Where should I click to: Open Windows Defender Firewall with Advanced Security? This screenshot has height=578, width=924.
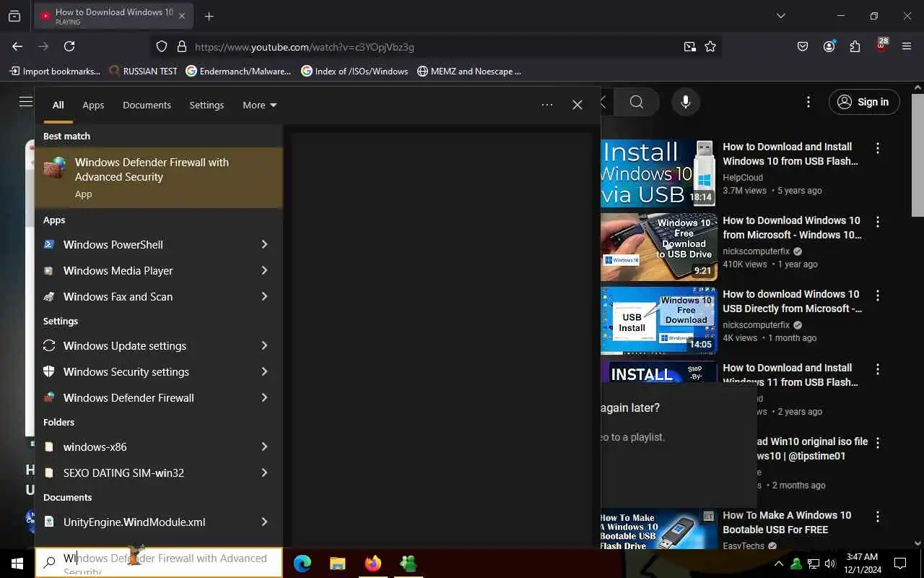pyautogui.click(x=159, y=178)
